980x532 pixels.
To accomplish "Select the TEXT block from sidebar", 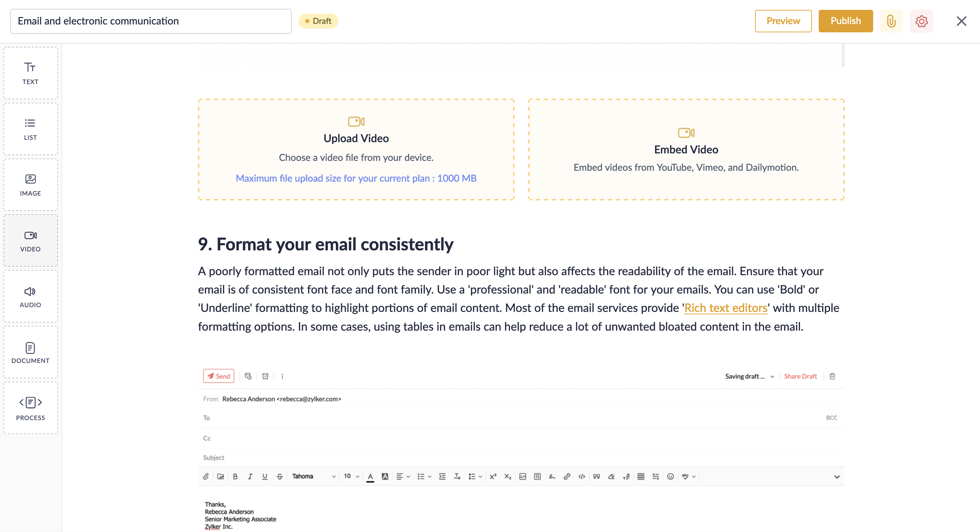I will [x=30, y=73].
